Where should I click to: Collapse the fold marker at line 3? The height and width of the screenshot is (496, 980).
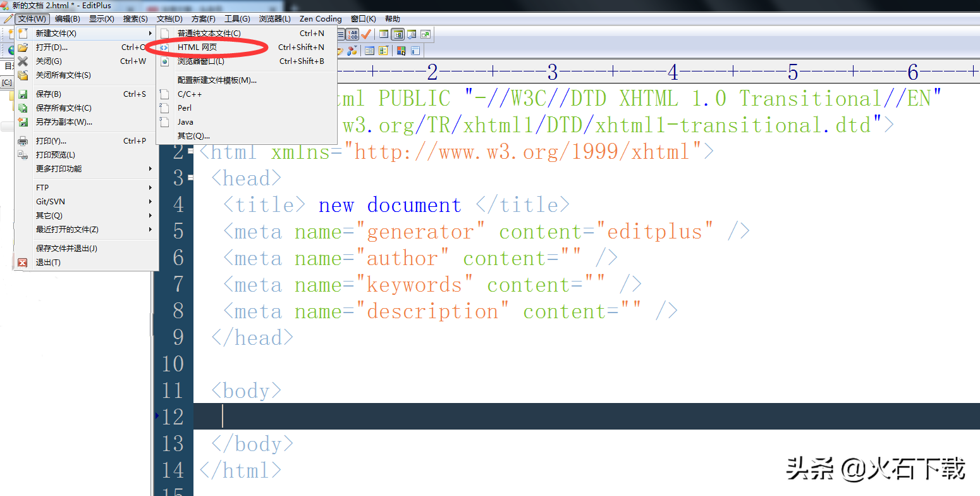click(x=190, y=178)
